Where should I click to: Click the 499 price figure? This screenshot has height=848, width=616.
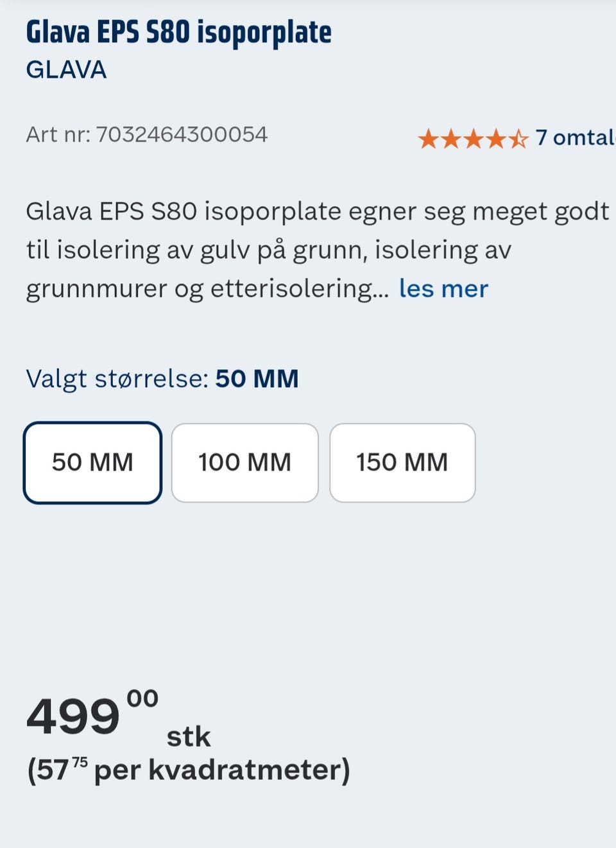(73, 716)
